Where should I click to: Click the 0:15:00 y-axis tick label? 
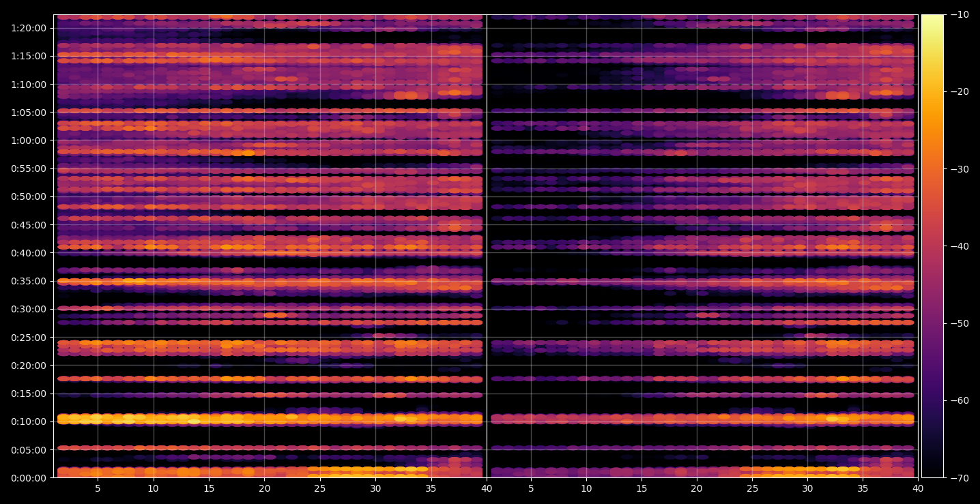29,394
